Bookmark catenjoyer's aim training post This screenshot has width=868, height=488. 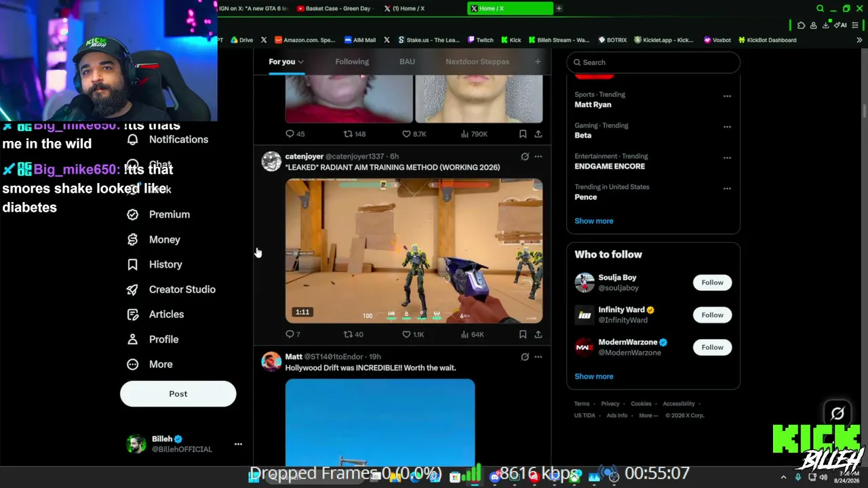523,334
